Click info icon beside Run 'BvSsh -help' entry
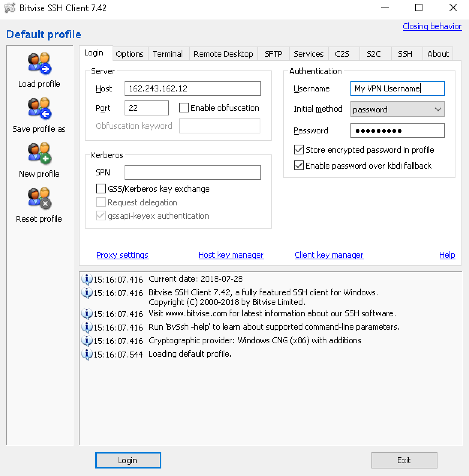The height and width of the screenshot is (476, 469). [x=87, y=327]
